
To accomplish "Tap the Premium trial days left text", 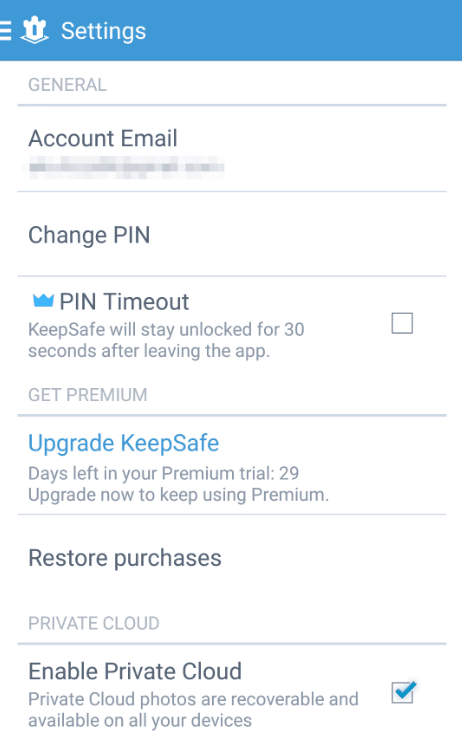I will click(x=164, y=473).
